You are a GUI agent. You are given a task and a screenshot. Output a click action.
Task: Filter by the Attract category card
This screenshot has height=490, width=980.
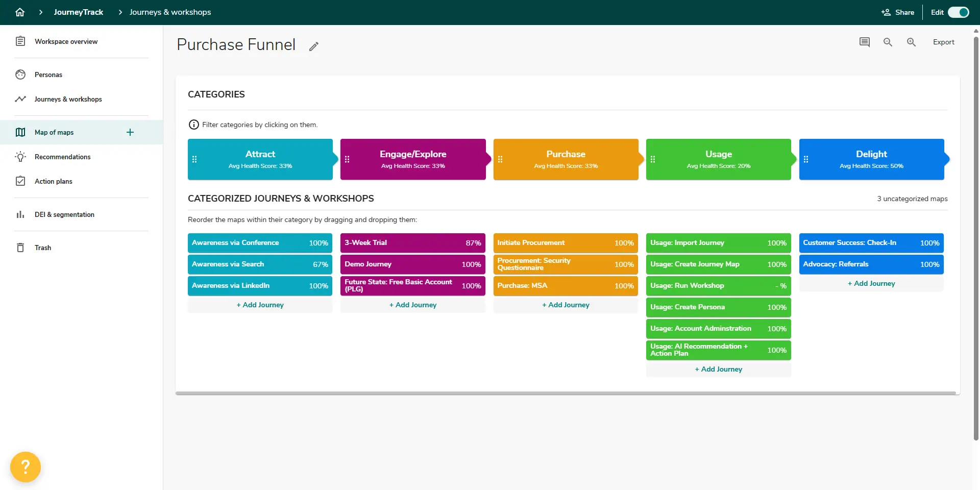(x=260, y=159)
